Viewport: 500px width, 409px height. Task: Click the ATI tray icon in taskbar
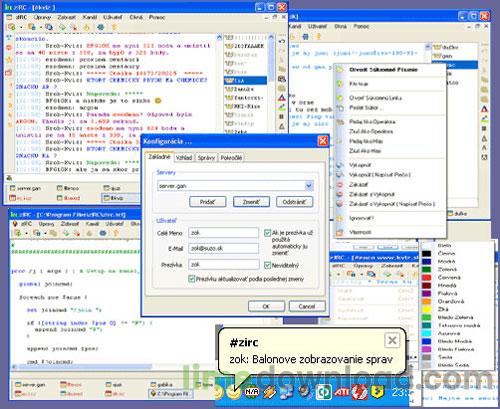pos(342,392)
